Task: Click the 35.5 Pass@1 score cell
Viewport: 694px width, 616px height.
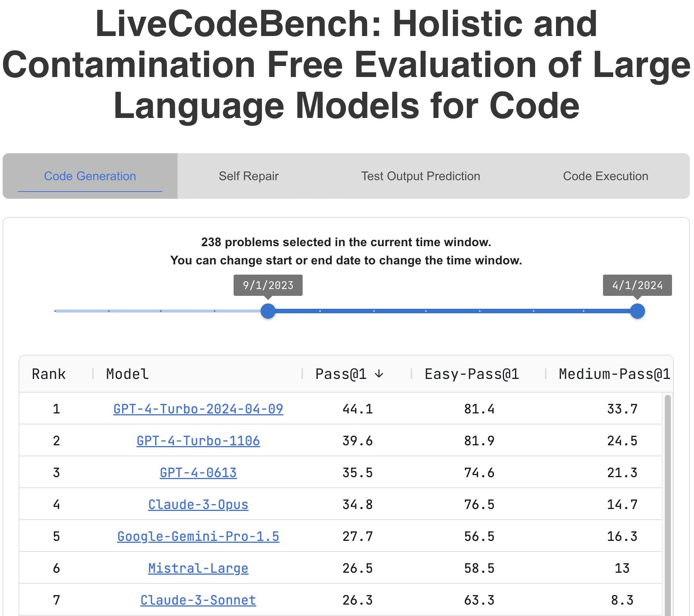Action: pyautogui.click(x=358, y=473)
